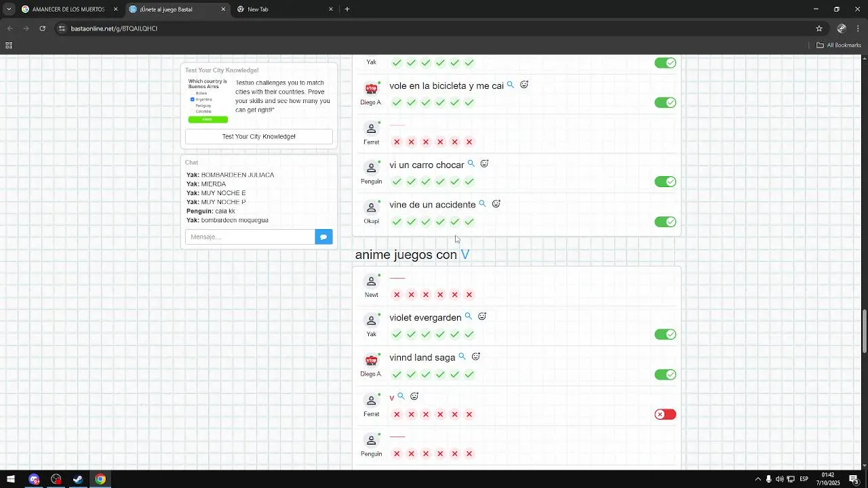Click Okapi's player avatar
The width and height of the screenshot is (868, 488).
click(x=371, y=208)
